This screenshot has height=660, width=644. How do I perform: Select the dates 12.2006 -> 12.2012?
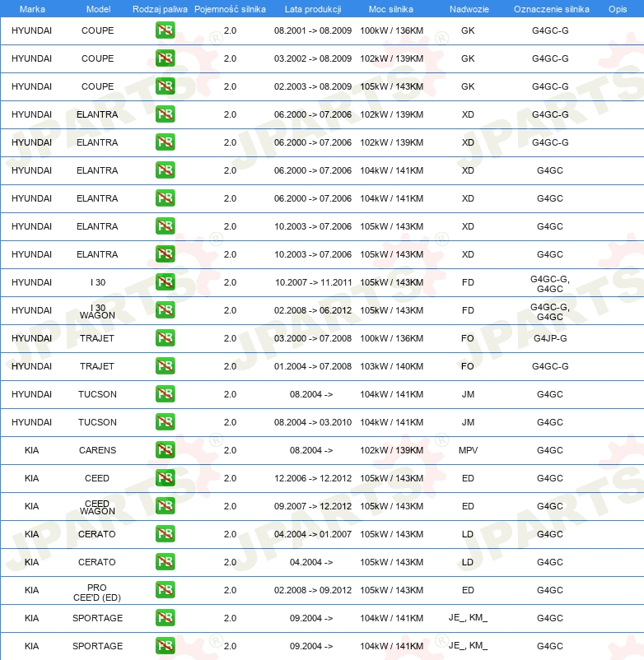click(x=313, y=478)
